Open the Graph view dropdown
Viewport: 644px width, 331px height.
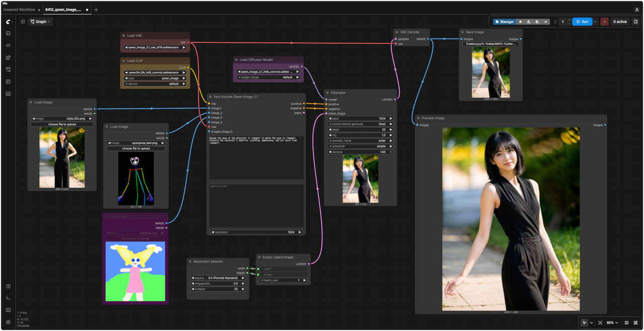pos(40,22)
